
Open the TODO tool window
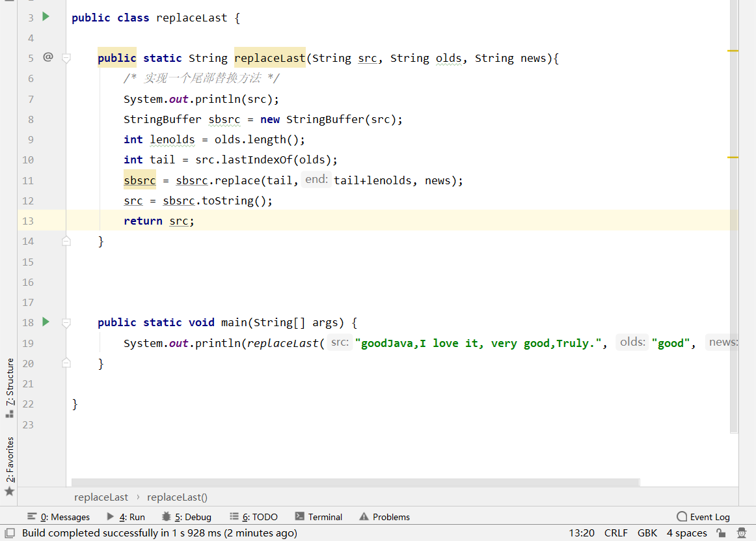click(254, 517)
